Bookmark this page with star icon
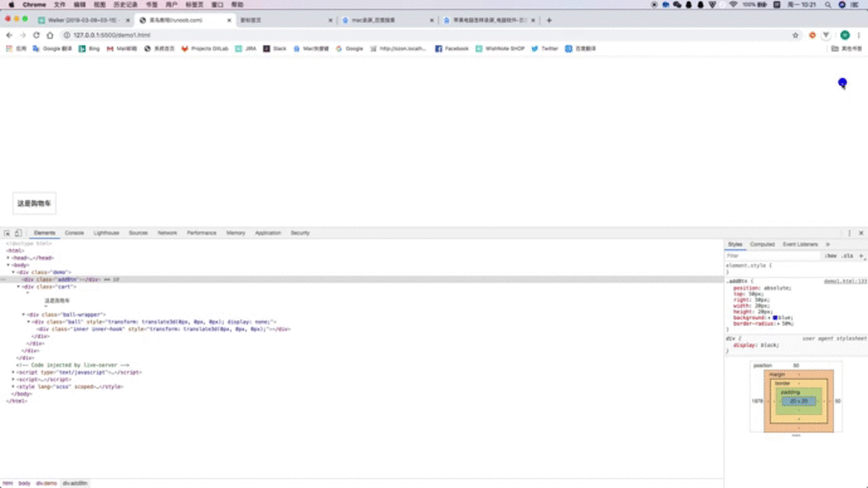 [795, 35]
